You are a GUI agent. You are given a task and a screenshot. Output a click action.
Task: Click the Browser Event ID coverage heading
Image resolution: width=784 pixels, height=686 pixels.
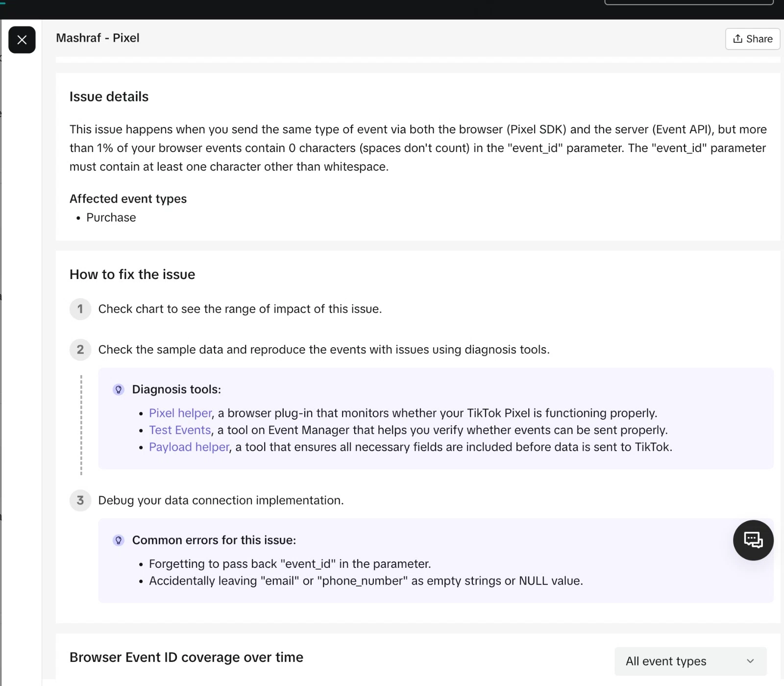click(x=186, y=657)
